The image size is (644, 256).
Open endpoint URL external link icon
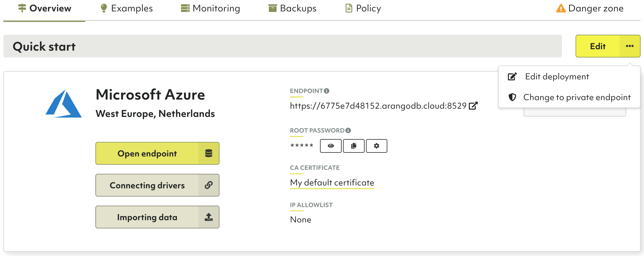(473, 106)
